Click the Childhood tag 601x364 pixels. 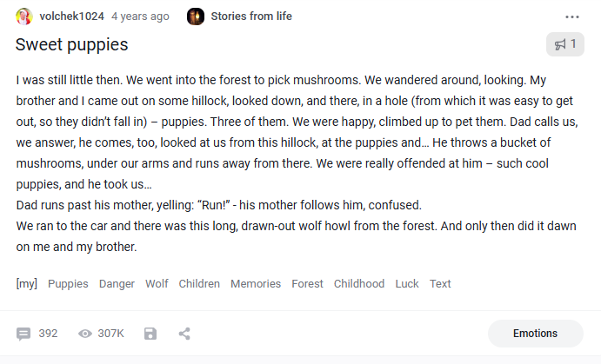click(x=359, y=283)
